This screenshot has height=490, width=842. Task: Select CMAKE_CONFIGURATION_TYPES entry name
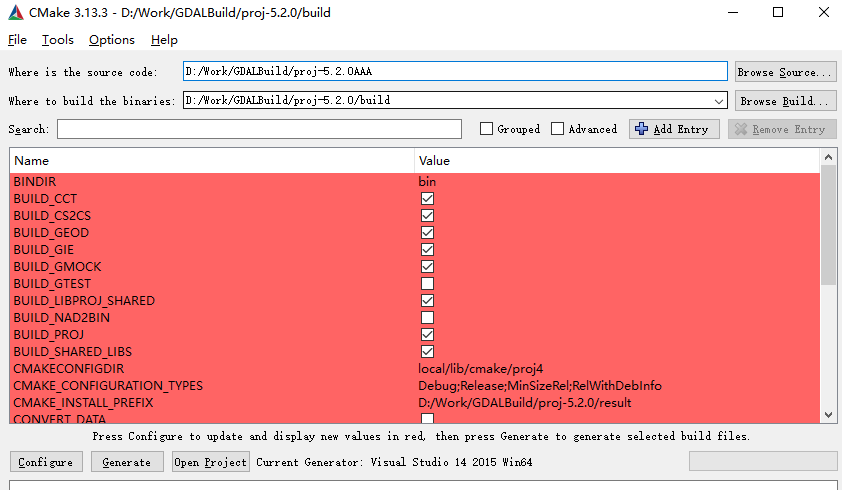(108, 386)
